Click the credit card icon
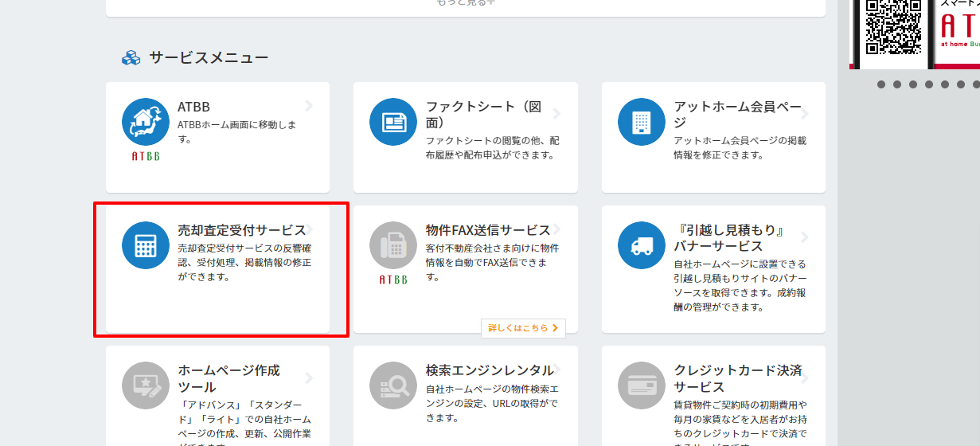This screenshot has height=446, width=980. (642, 385)
